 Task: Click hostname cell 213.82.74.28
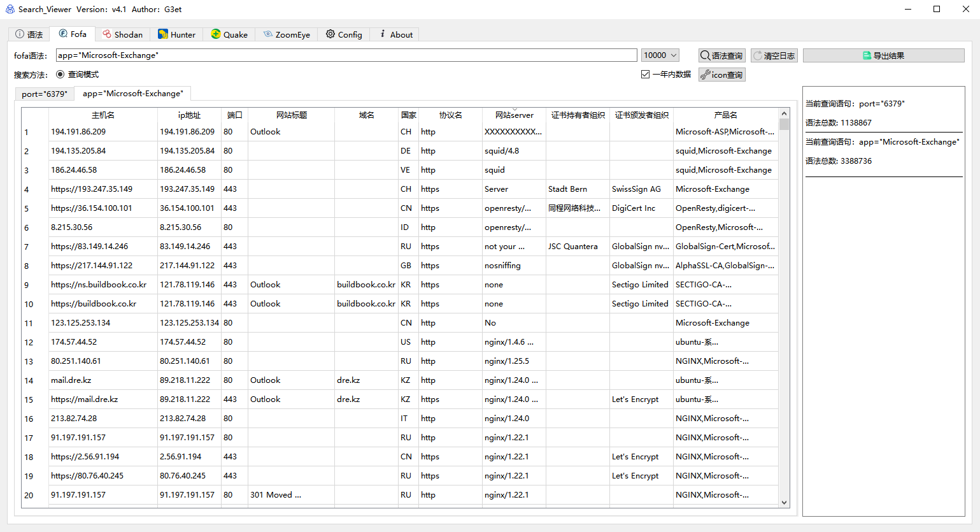103,419
